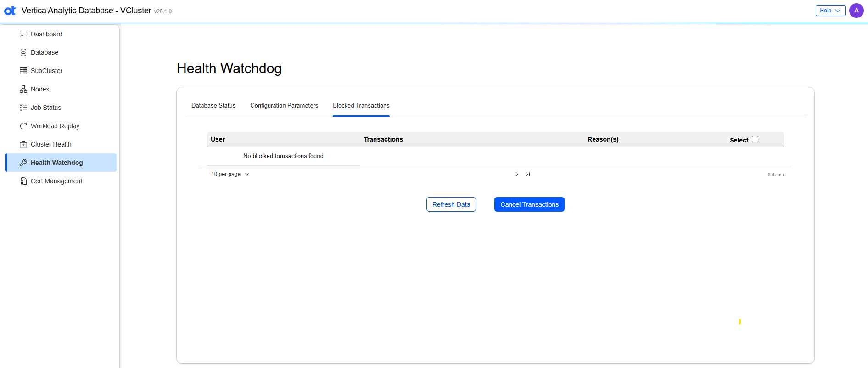This screenshot has height=368, width=868.
Task: Click the Job Status checklist icon
Action: [23, 108]
